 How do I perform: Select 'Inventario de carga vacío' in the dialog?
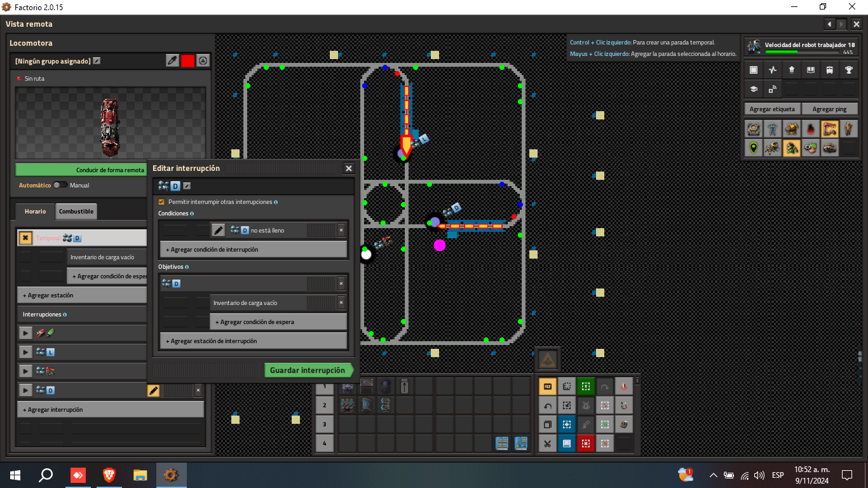[x=257, y=302]
